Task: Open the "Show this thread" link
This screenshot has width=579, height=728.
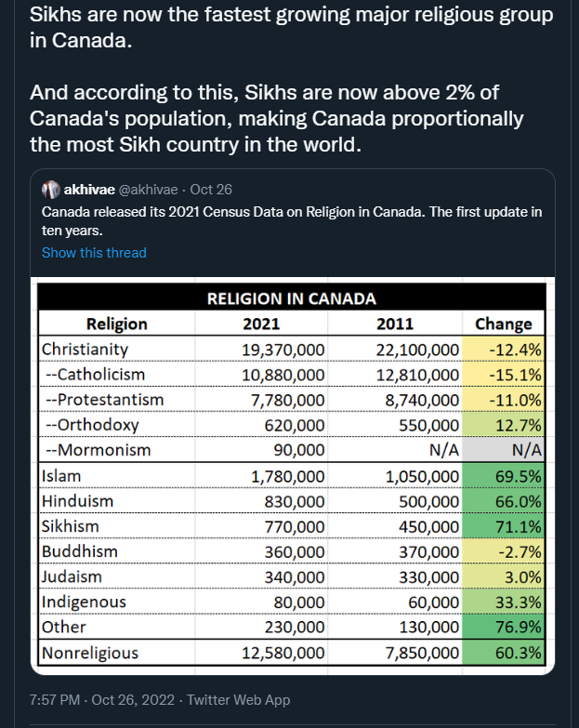Action: click(94, 253)
